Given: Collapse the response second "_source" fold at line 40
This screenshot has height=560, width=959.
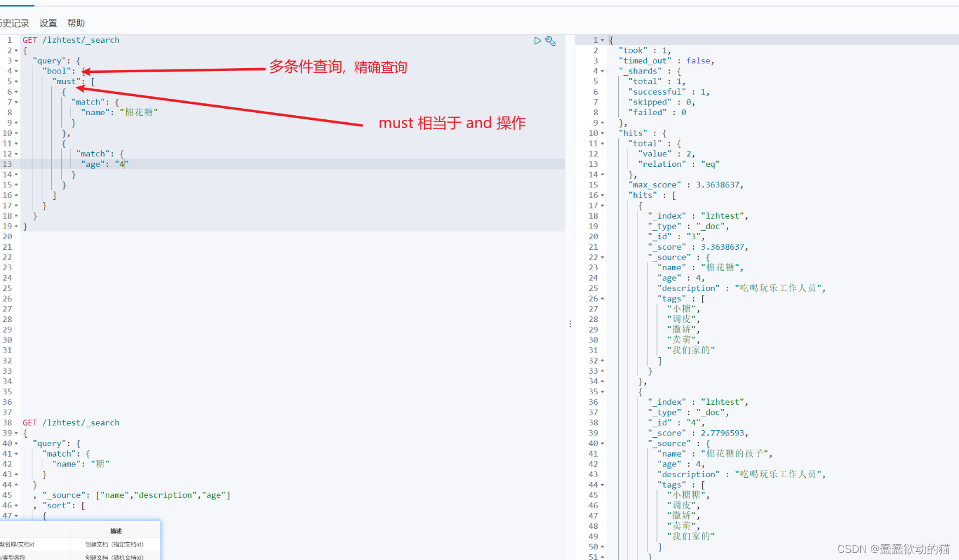Looking at the screenshot, I should [x=602, y=444].
